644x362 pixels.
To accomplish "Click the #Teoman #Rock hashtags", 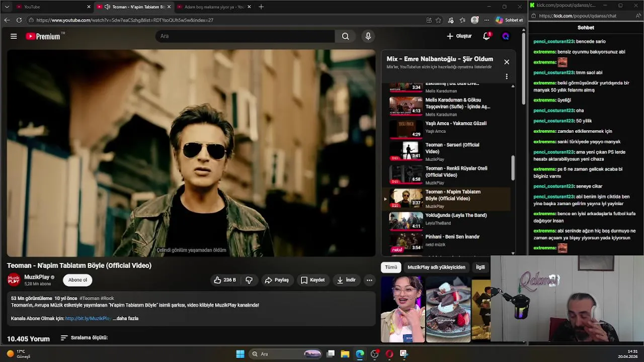I will click(x=97, y=298).
